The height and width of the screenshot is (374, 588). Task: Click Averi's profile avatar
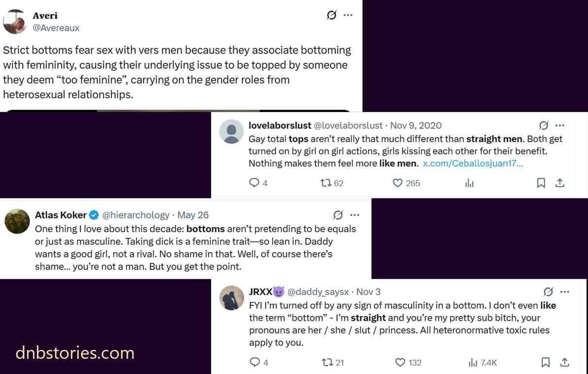tap(15, 21)
